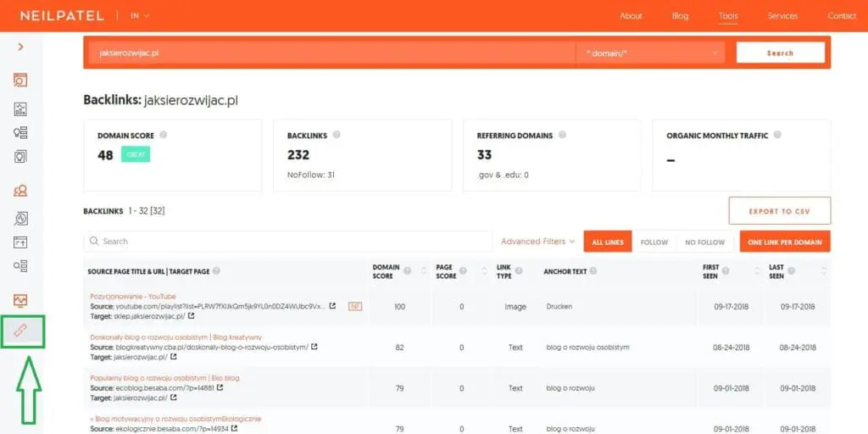This screenshot has width=868, height=434.
Task: Open the orange magnifier-window overview icon in sidebar
Action: click(x=20, y=80)
